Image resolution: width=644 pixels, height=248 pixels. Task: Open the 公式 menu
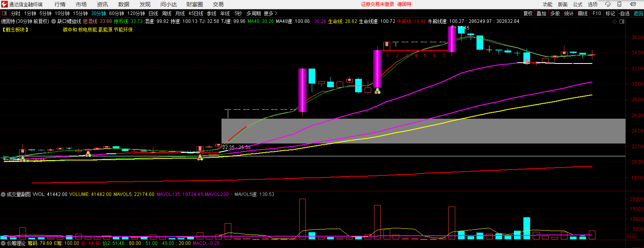pyautogui.click(x=578, y=4)
